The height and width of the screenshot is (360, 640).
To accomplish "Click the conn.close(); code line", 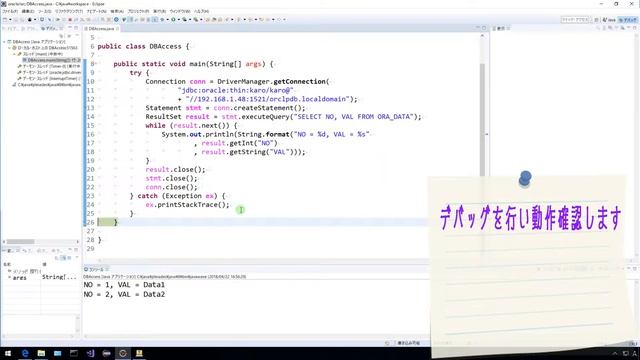I will point(171,187).
